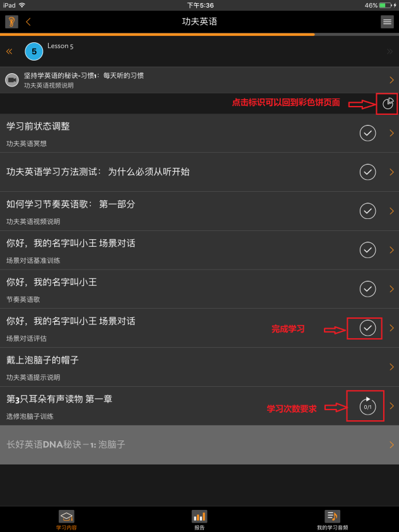Open 长好英语DNA秘诀 chevron arrow
Image resolution: width=399 pixels, height=532 pixels.
(x=392, y=445)
